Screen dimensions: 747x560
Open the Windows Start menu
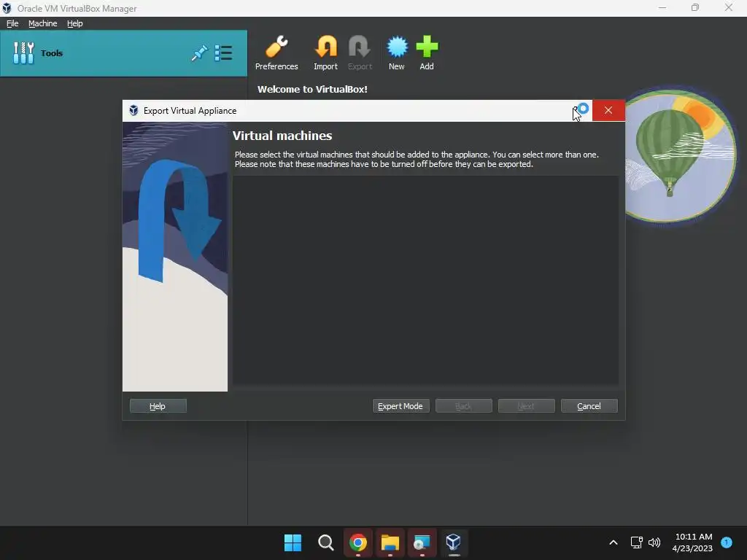[293, 542]
